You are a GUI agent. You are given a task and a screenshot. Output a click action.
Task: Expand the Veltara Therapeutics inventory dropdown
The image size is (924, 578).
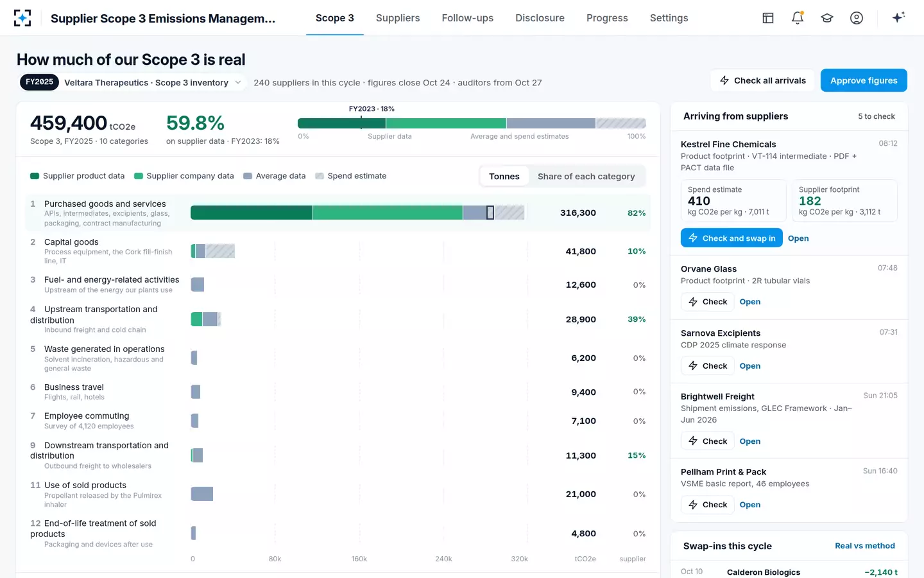click(153, 83)
